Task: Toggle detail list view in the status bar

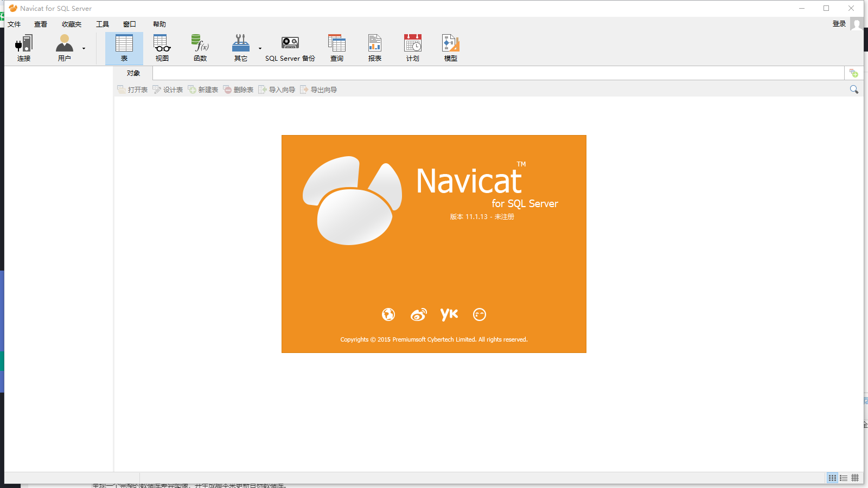Action: (x=844, y=478)
